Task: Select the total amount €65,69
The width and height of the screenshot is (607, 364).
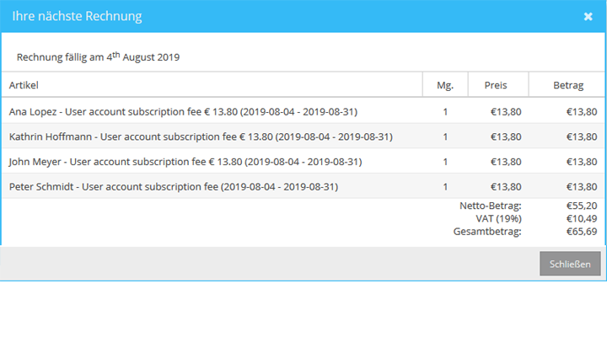Action: (x=581, y=231)
